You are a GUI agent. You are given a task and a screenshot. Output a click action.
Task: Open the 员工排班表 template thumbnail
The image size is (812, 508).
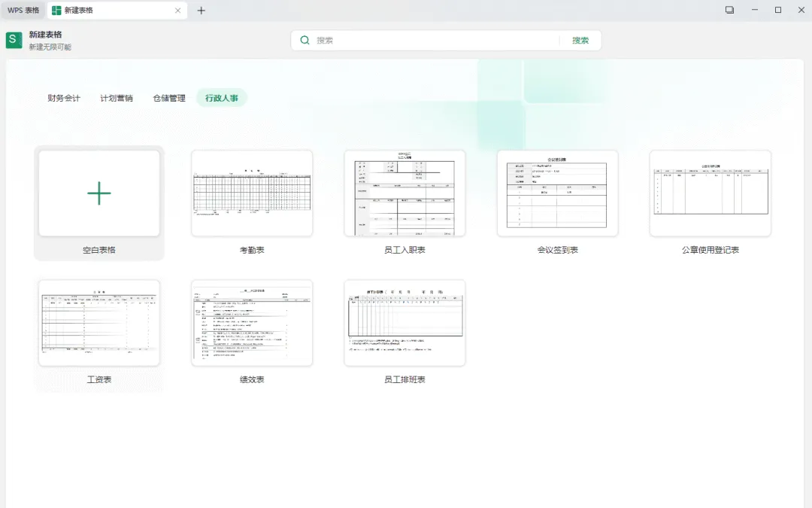pyautogui.click(x=404, y=323)
